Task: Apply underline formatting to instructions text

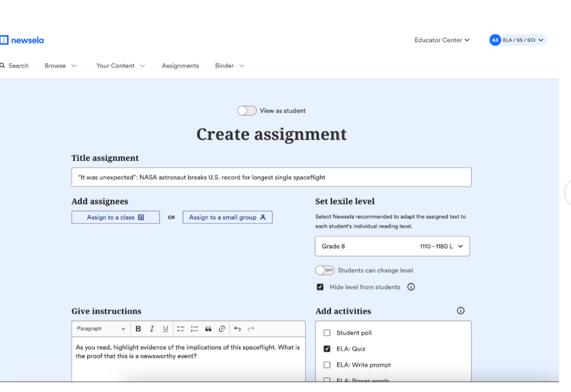Action: pyautogui.click(x=165, y=328)
